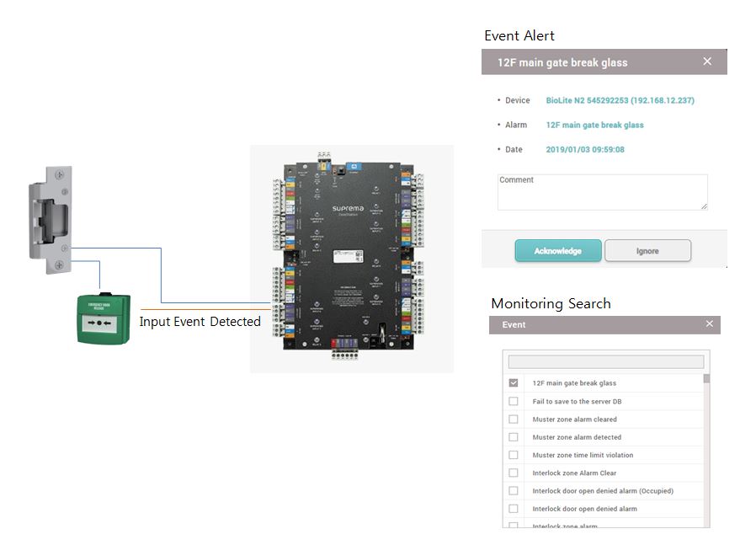756x545 pixels.
Task: Close the Event search panel
Action: pos(709,324)
